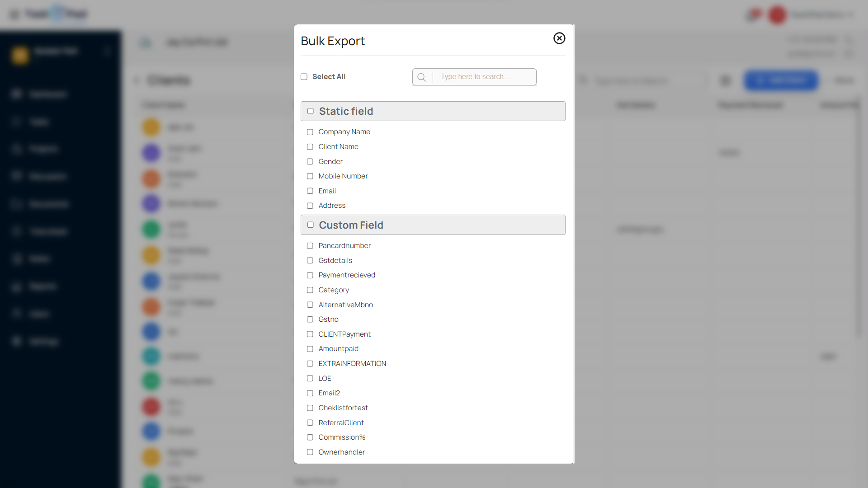This screenshot has width=868, height=488.
Task: Tick the Static field group checkbox
Action: tap(311, 111)
